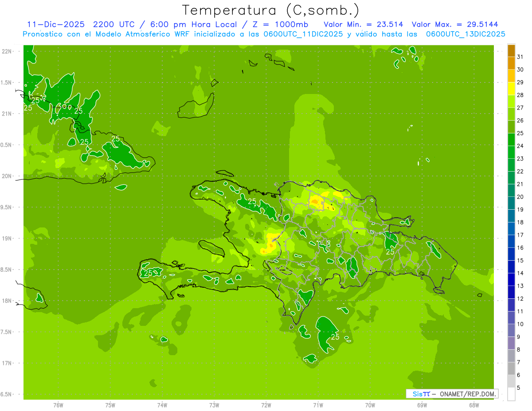Screen dimensions: 532x411
Task: Click the colorbar label "23"
Action: point(520,158)
